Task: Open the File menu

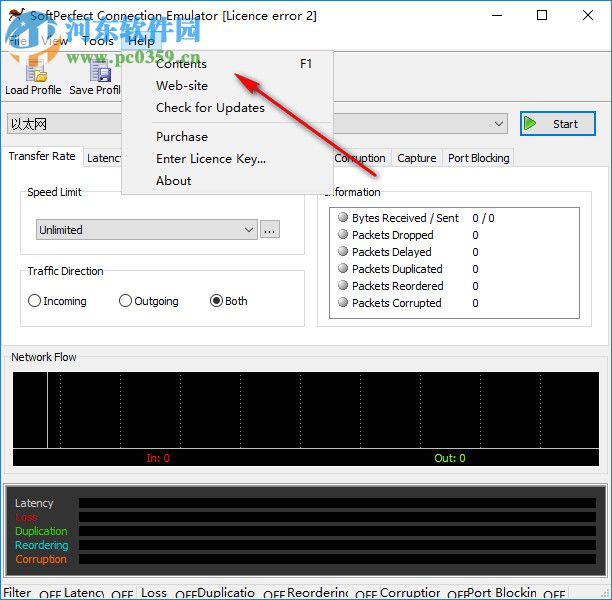Action: coord(18,41)
